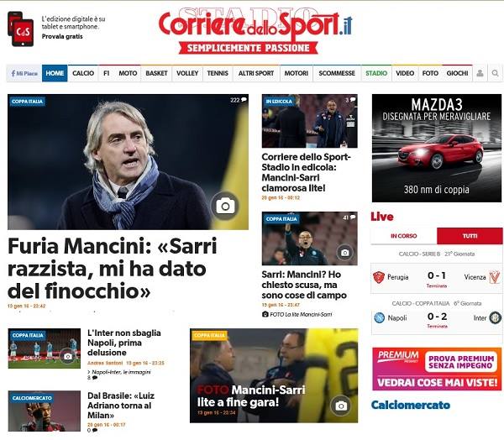Click the 222 comments bubble on main story
Viewport: 504px width, 440px height.
(x=239, y=100)
